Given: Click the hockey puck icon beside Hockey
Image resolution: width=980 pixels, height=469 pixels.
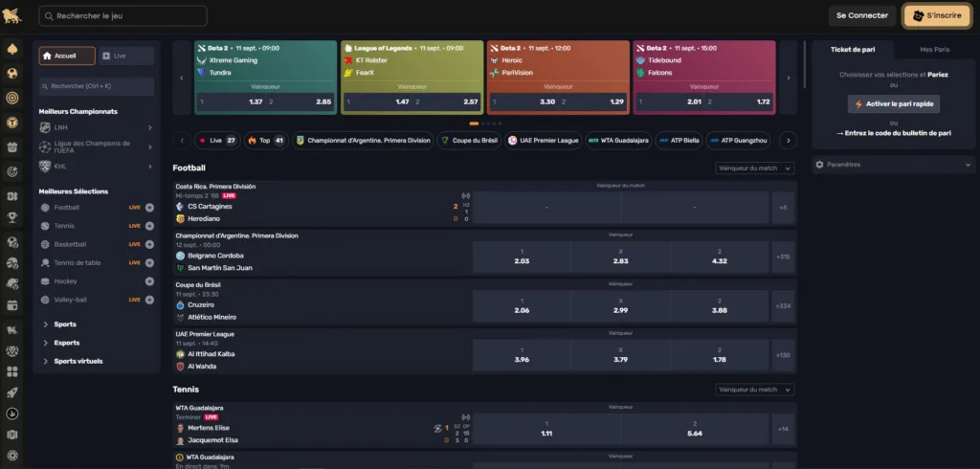Looking at the screenshot, I should [45, 281].
